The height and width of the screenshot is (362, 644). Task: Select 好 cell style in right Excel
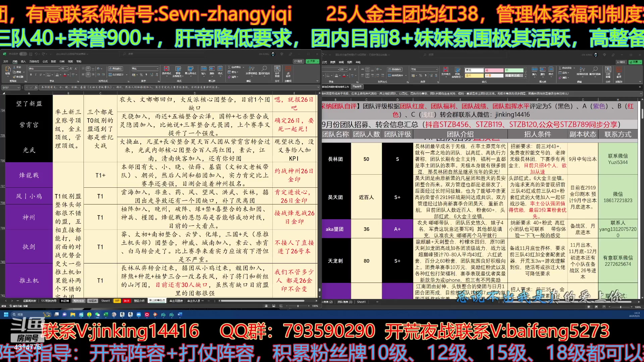tap(514, 70)
